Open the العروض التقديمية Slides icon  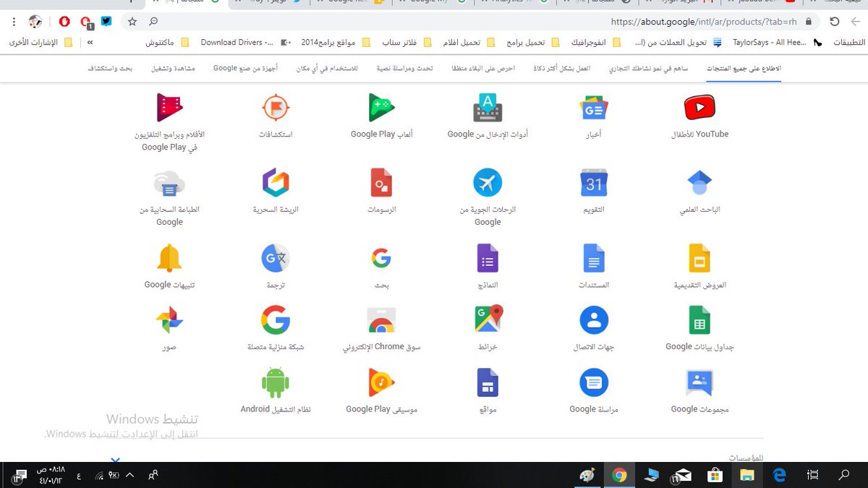pyautogui.click(x=699, y=258)
